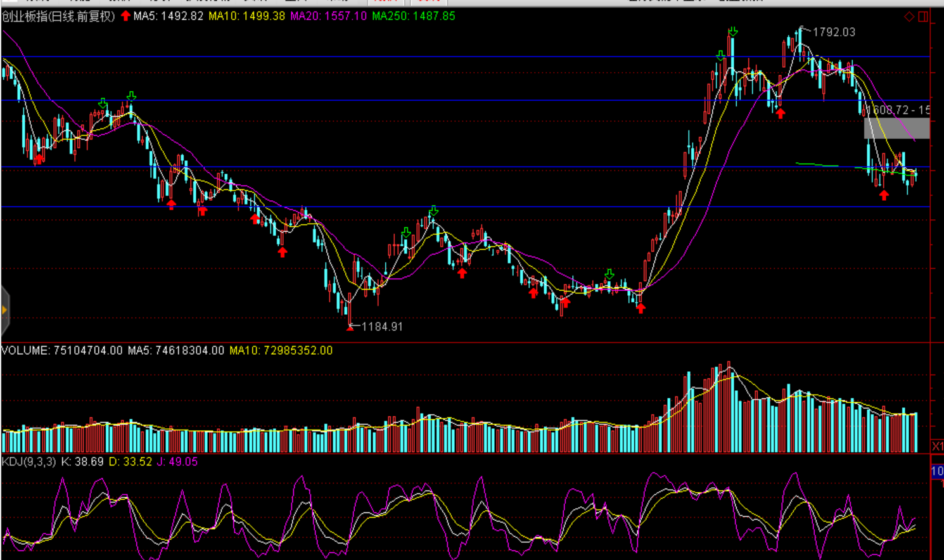Click the 创业板指 chart title label
Image resolution: width=944 pixels, height=560 pixels.
pos(58,16)
